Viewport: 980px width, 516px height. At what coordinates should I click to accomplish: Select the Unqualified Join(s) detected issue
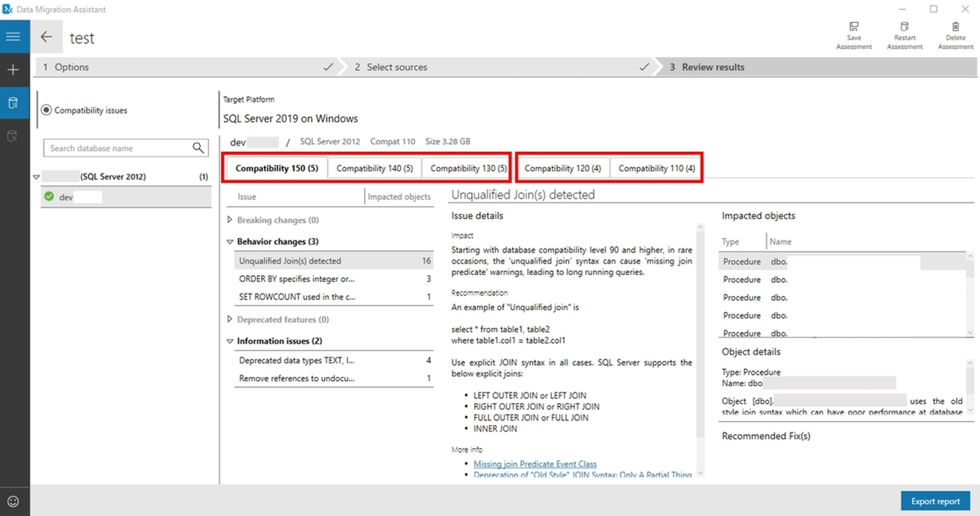coord(334,261)
